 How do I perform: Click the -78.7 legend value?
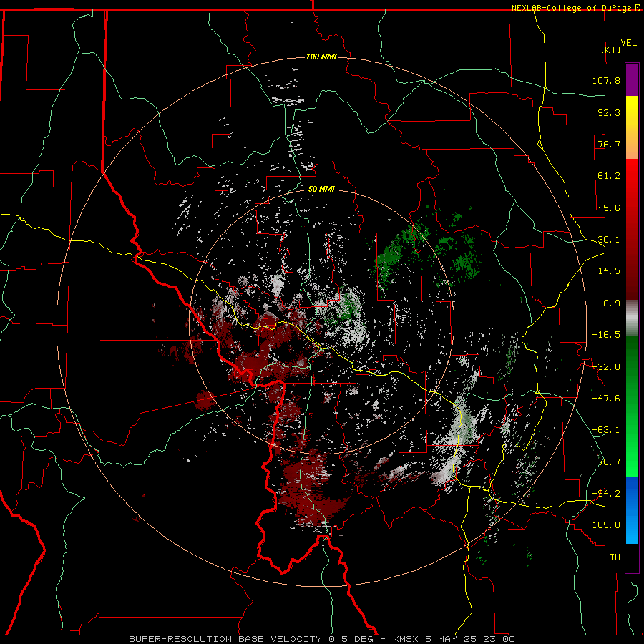pyautogui.click(x=606, y=462)
